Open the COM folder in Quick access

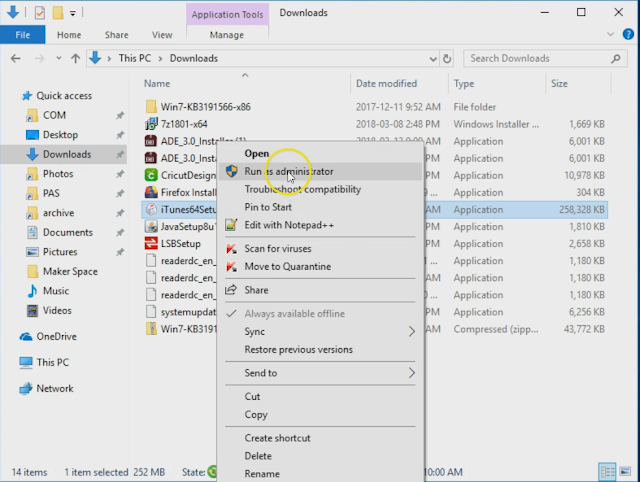(54, 116)
